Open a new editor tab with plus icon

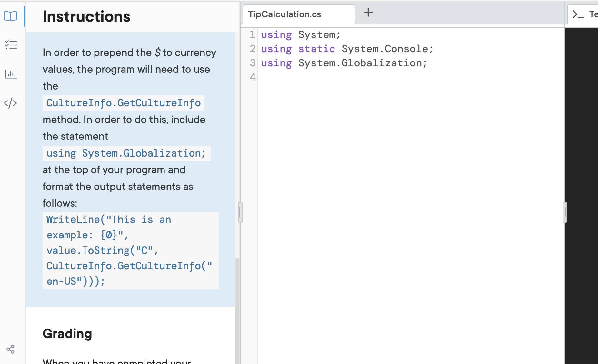368,13
